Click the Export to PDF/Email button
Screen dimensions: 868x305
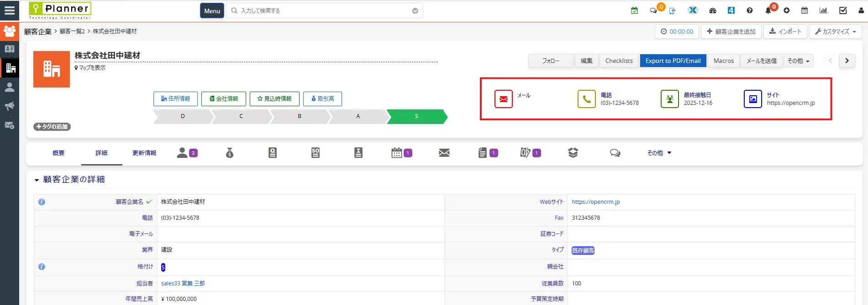click(x=673, y=61)
